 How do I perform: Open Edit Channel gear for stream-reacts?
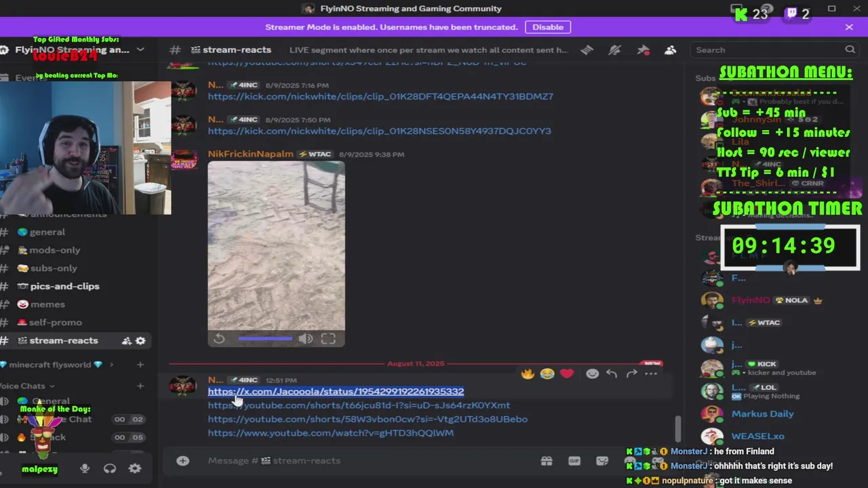tap(140, 341)
